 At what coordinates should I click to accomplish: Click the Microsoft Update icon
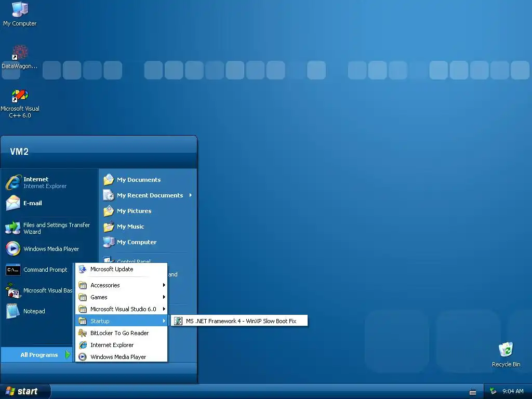click(x=83, y=270)
